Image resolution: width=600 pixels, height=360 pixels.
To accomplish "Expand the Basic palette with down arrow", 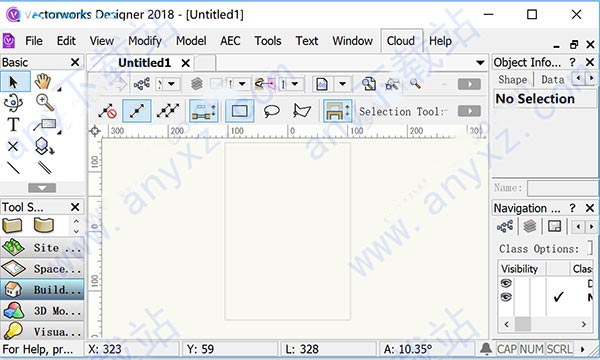I will [42, 188].
